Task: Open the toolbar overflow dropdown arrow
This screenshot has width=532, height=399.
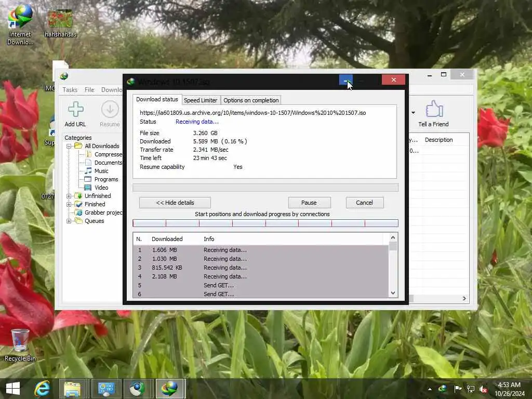Action: click(x=413, y=113)
